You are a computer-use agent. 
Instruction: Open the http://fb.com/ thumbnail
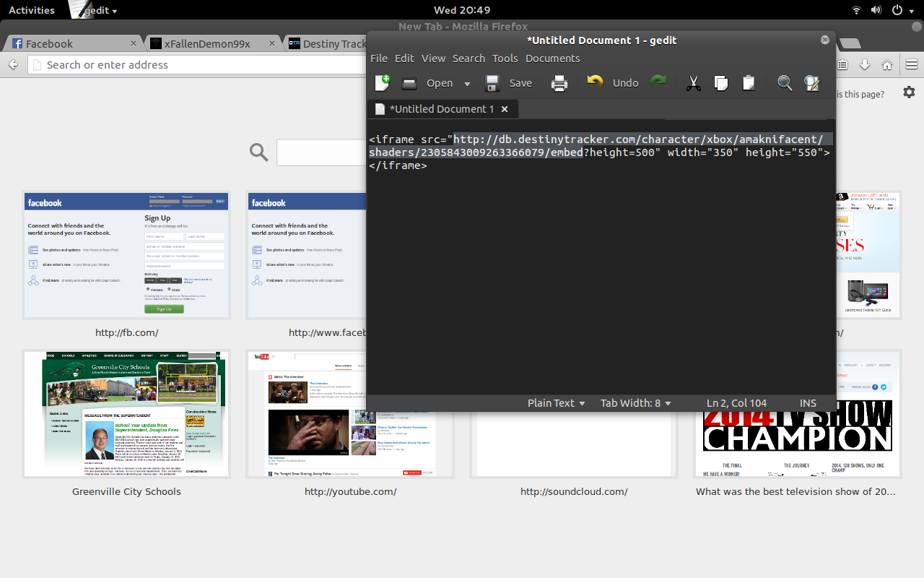[126, 256]
